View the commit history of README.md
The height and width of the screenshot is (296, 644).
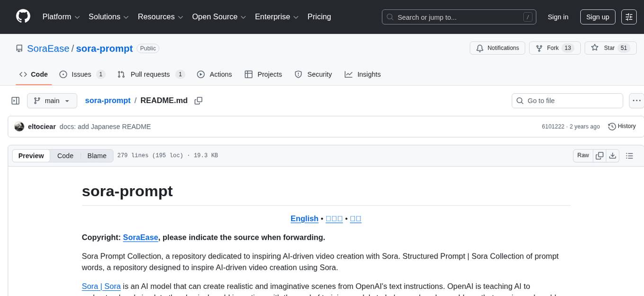(622, 126)
